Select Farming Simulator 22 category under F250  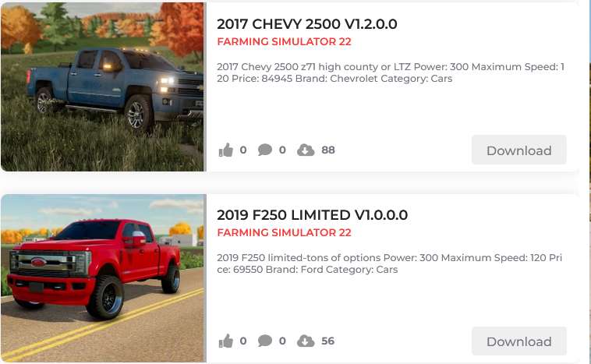coord(284,232)
